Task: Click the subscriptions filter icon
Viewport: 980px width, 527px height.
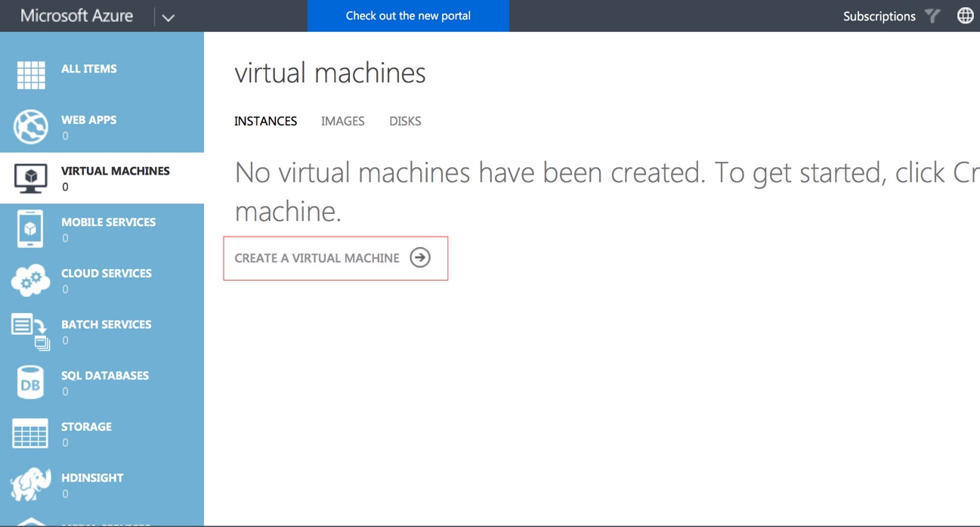Action: click(x=932, y=15)
